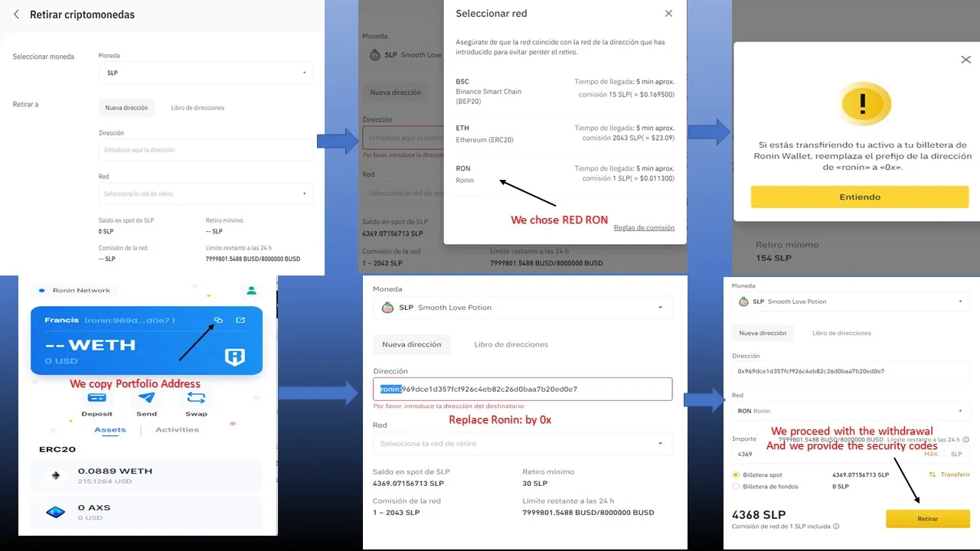Tap the Send paper-plane icon in Ronin wallet
The width and height of the screenshot is (980, 551).
tap(146, 398)
